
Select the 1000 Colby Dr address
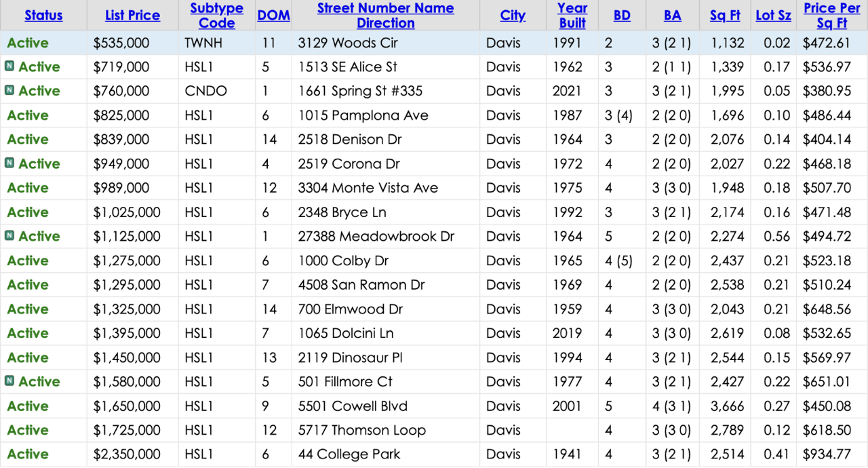click(x=344, y=260)
